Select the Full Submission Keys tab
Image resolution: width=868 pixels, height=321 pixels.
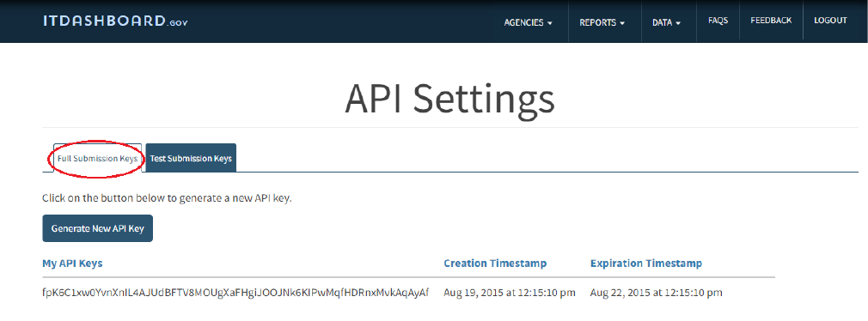(x=97, y=158)
